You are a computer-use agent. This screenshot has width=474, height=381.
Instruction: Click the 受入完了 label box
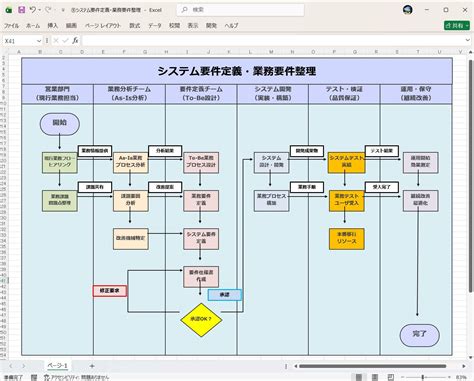click(x=382, y=187)
